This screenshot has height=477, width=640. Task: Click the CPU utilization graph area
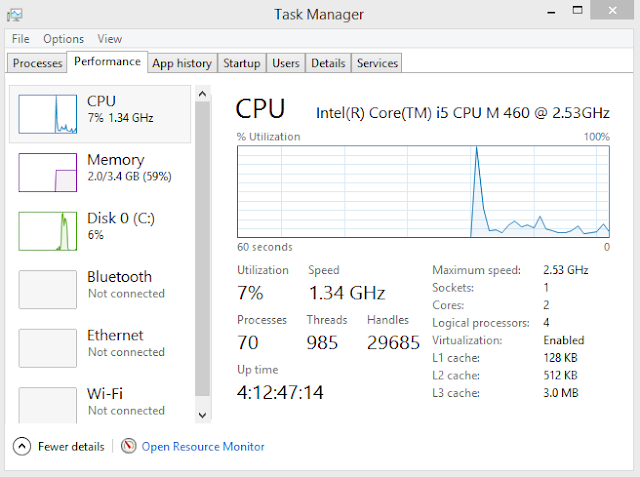pyautogui.click(x=423, y=191)
